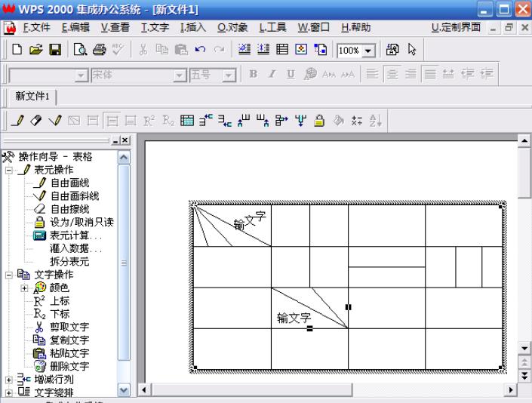Pick the draw diagonal line tool
This screenshot has width=532, height=403.
tap(55, 121)
